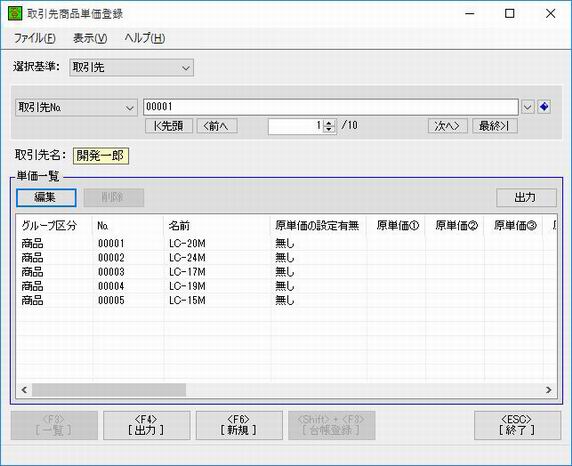Image resolution: width=572 pixels, height=466 pixels.
Task: Go to next record with 次へ>
Action: tap(448, 126)
